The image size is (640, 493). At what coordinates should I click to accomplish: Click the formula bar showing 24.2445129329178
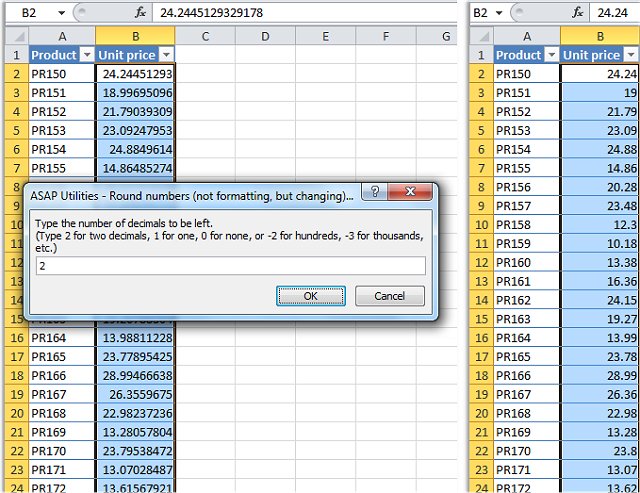[304, 13]
